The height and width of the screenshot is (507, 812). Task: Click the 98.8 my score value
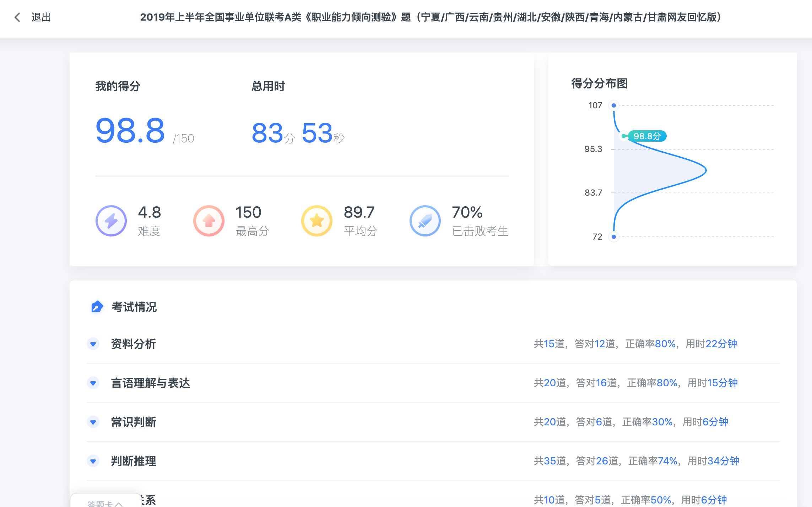tap(130, 131)
